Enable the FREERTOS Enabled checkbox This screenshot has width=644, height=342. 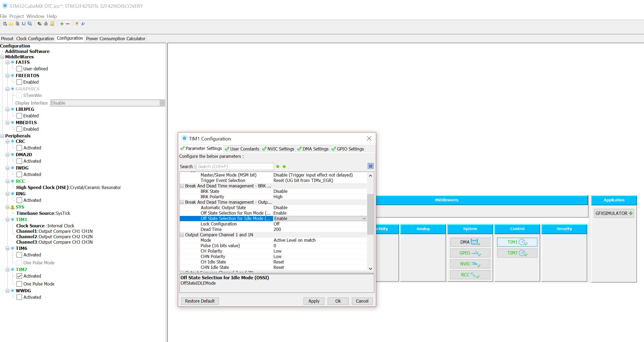point(19,82)
